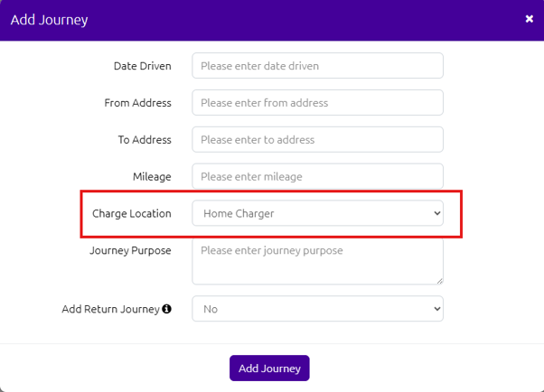This screenshot has height=392, width=544.
Task: Click the Mileage entry field
Action: 317,176
